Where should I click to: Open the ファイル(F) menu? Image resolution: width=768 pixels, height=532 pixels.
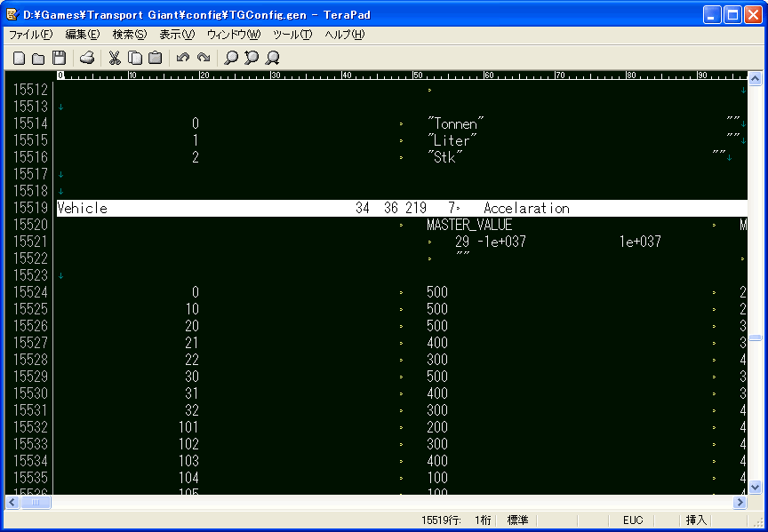pyautogui.click(x=30, y=35)
